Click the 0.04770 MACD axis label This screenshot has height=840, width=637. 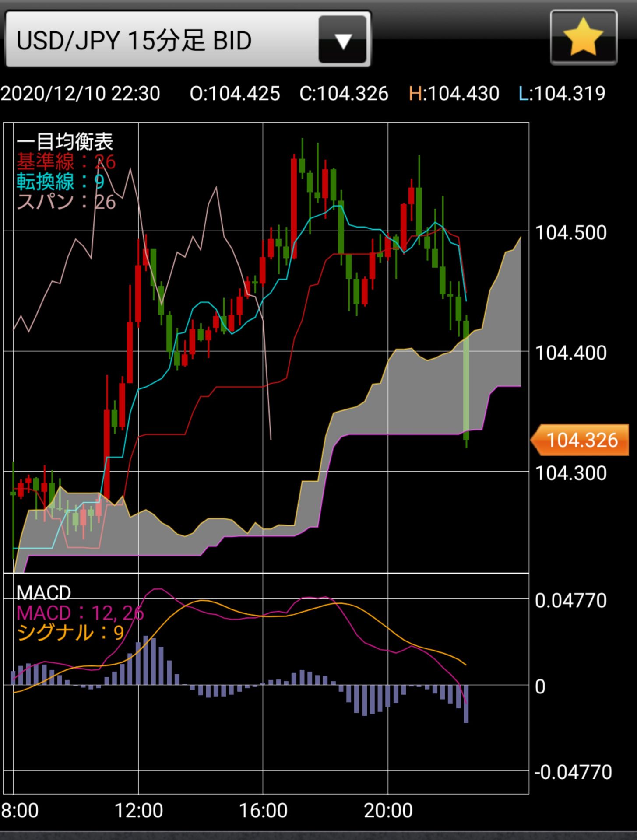(x=571, y=601)
